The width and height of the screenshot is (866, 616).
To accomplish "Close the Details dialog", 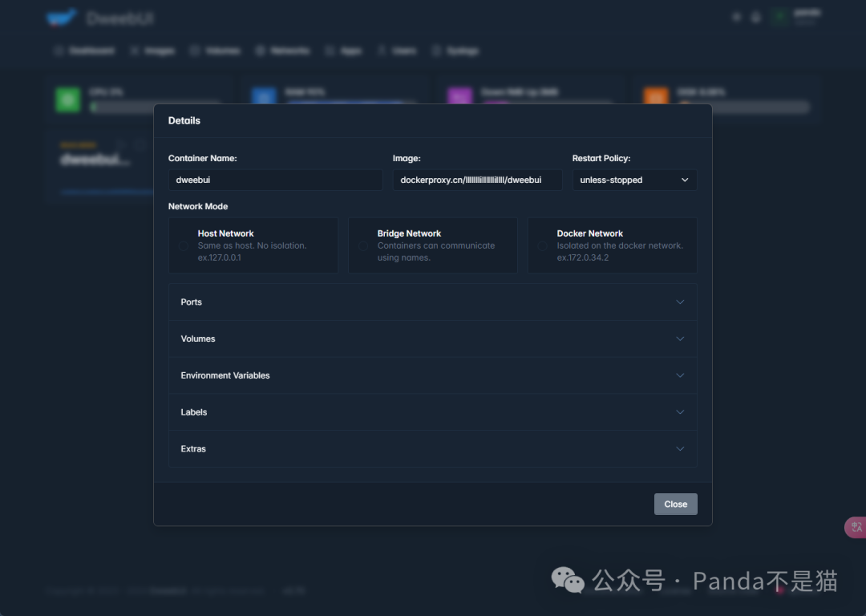I will pos(675,504).
